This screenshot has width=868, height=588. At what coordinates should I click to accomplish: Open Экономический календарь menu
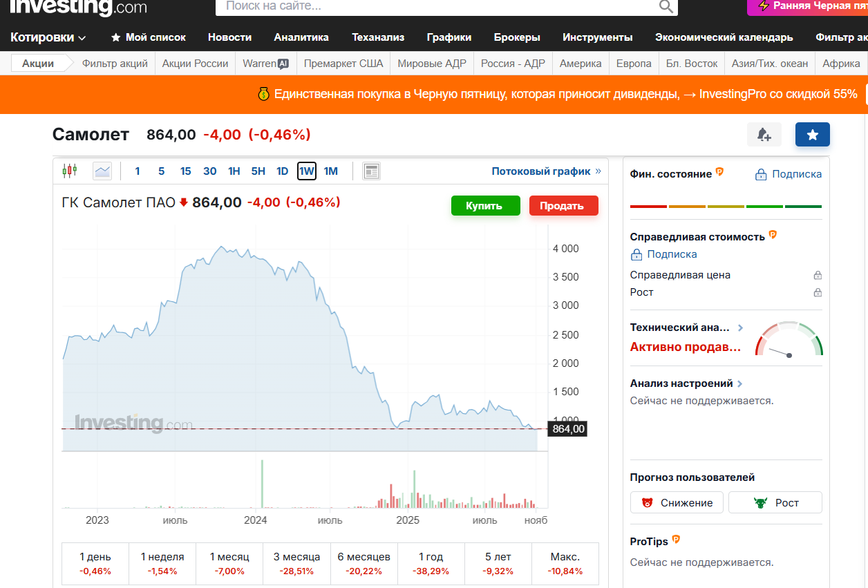click(724, 37)
